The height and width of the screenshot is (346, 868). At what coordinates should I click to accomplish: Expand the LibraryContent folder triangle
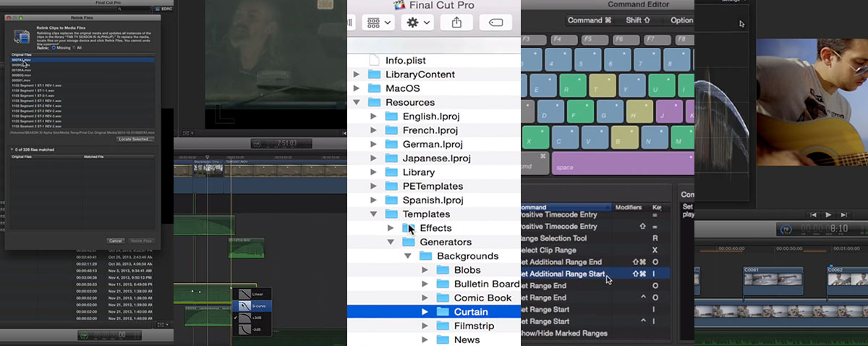pyautogui.click(x=356, y=75)
